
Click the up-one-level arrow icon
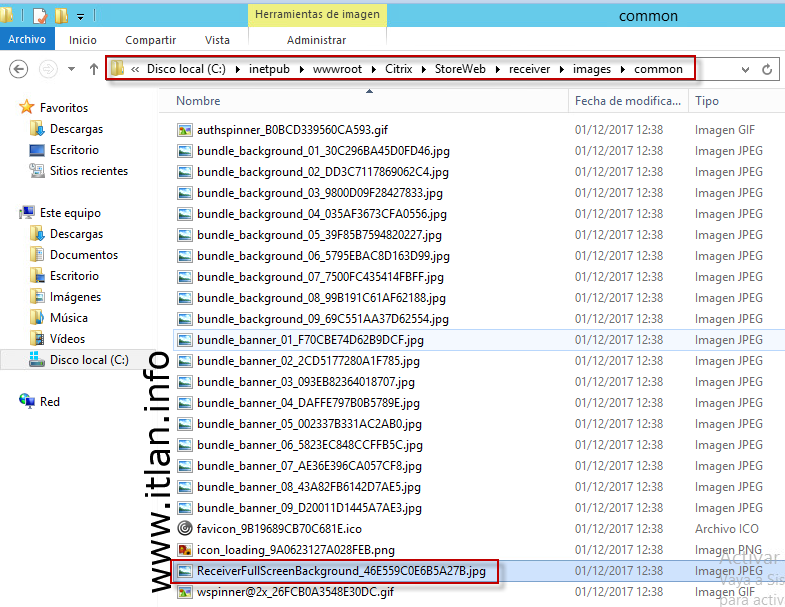coord(94,69)
